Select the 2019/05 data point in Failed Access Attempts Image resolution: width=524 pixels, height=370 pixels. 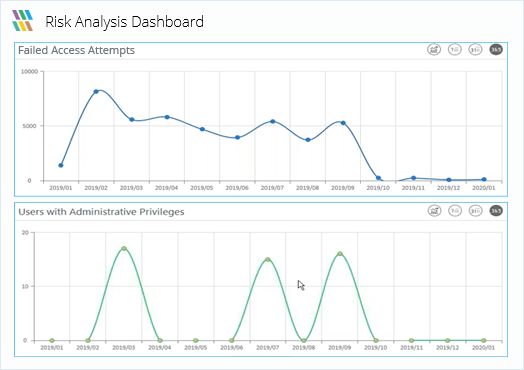pyautogui.click(x=202, y=129)
